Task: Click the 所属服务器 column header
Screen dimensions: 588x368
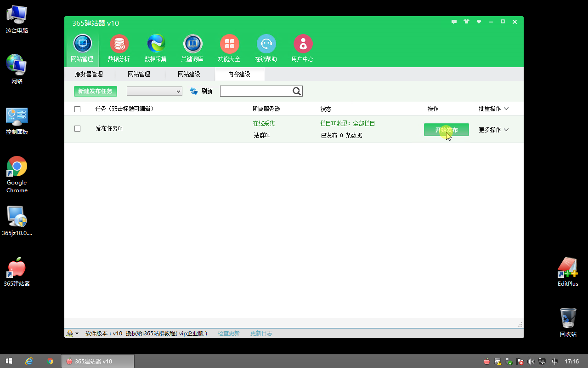Action: [x=266, y=109]
